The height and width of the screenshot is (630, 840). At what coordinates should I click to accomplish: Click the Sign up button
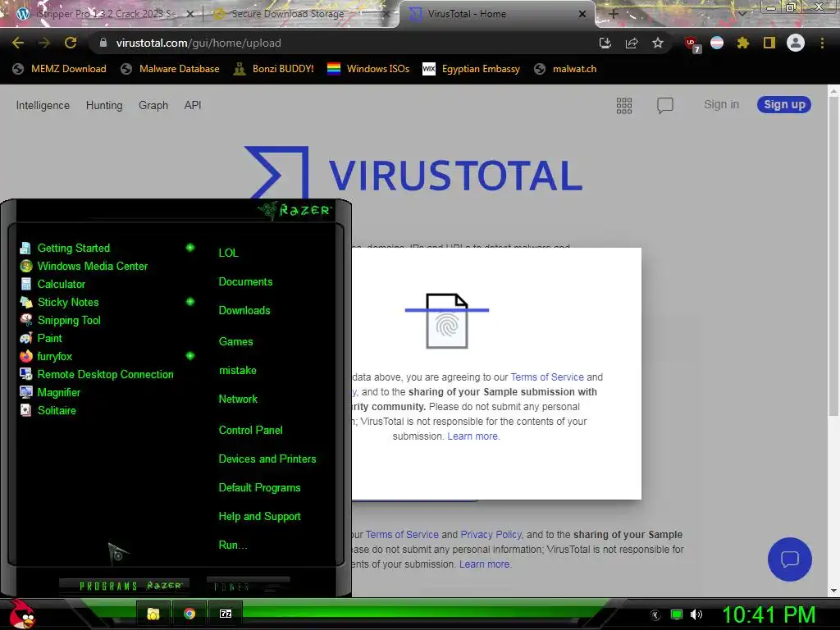pos(784,104)
